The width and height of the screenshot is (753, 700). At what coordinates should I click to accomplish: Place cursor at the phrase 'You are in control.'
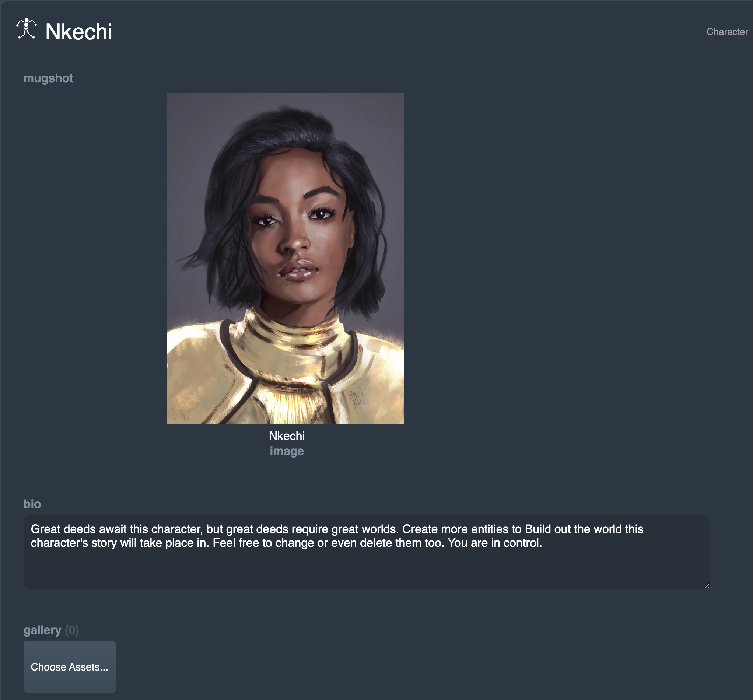coord(495,543)
